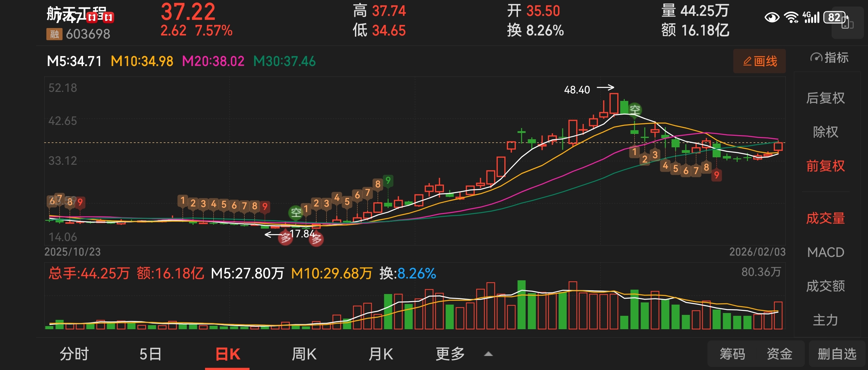Image resolution: width=868 pixels, height=370 pixels.
Task: Tap the 融 margin badge beside stock code
Action: pyautogui.click(x=54, y=34)
